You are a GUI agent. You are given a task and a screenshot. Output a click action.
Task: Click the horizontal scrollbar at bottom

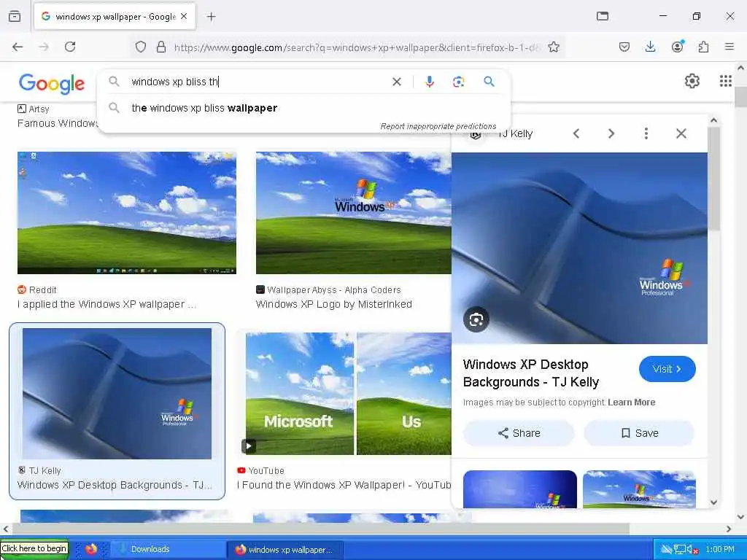coord(320,529)
